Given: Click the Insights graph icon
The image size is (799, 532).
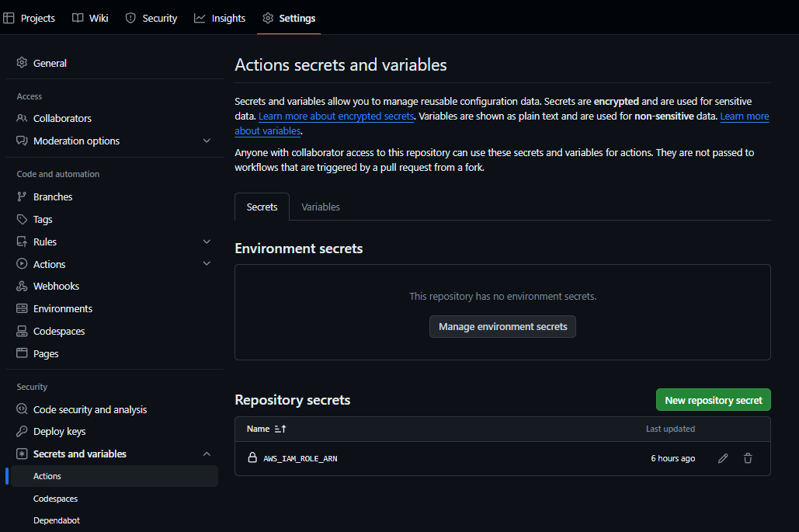Looking at the screenshot, I should pos(200,19).
